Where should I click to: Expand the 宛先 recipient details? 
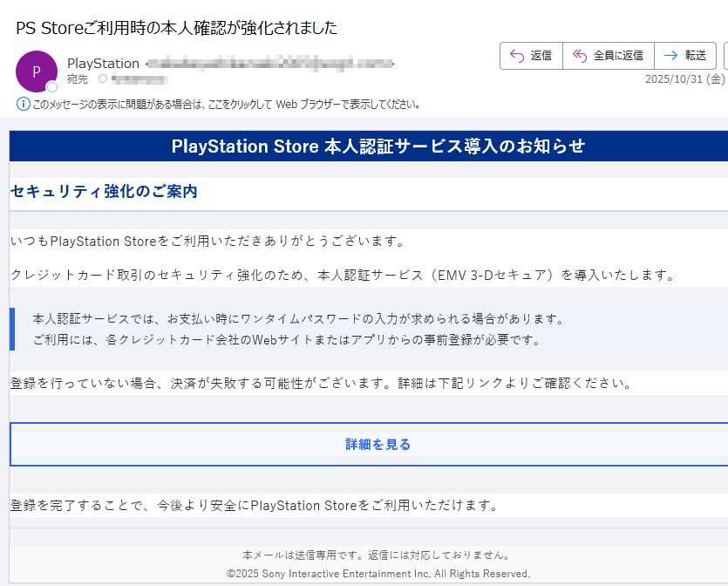pos(77,78)
